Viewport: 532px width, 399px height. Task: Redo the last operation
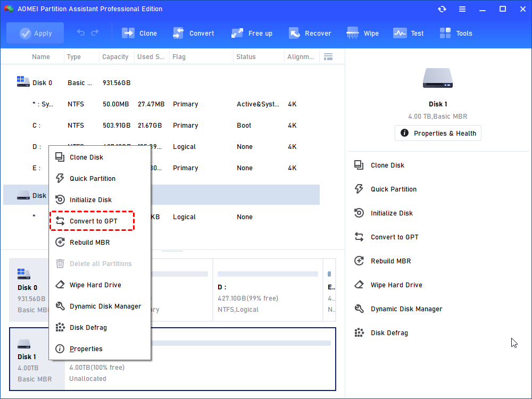point(95,33)
